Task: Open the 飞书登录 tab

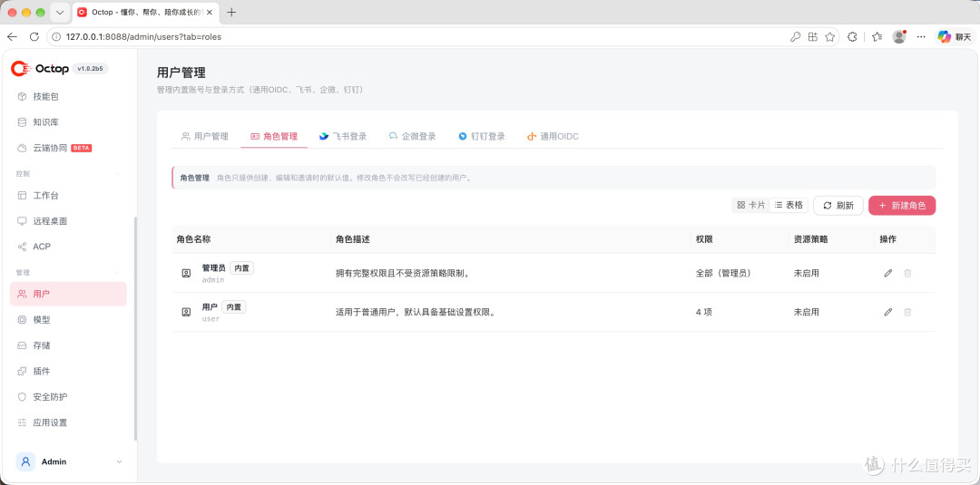Action: pos(342,136)
